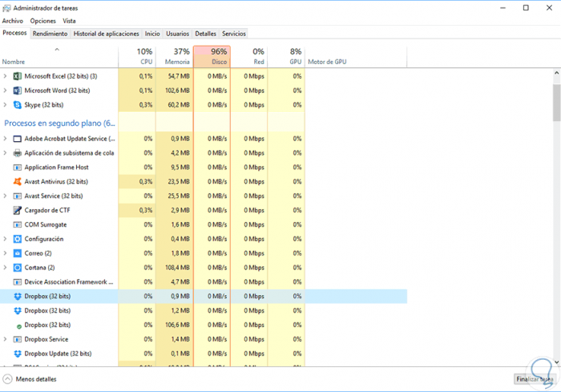Click the Configuración gear icon
Image resolution: width=561 pixels, height=392 pixels.
click(x=17, y=239)
